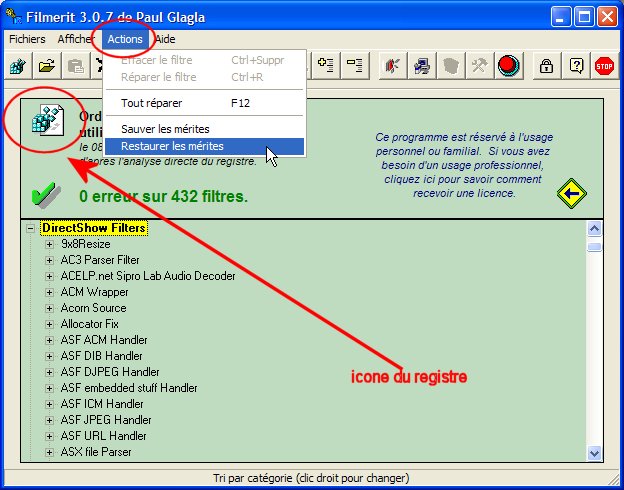
Task: Select the ACM Wrapper entry
Action: point(94,292)
